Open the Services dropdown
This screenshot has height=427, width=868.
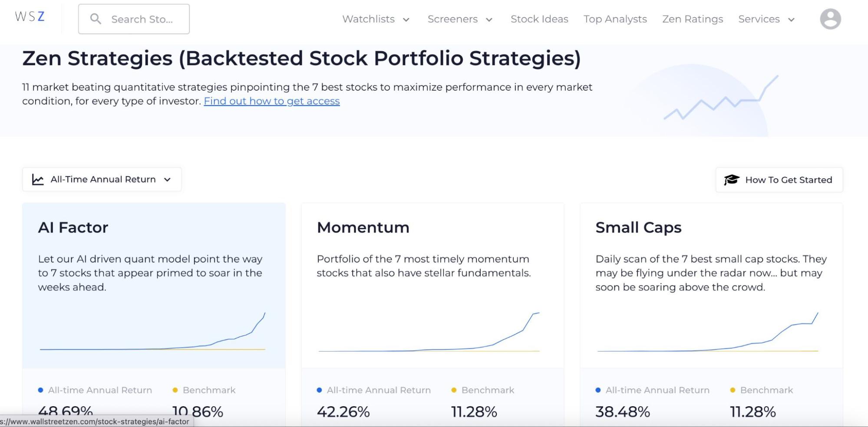coord(766,19)
